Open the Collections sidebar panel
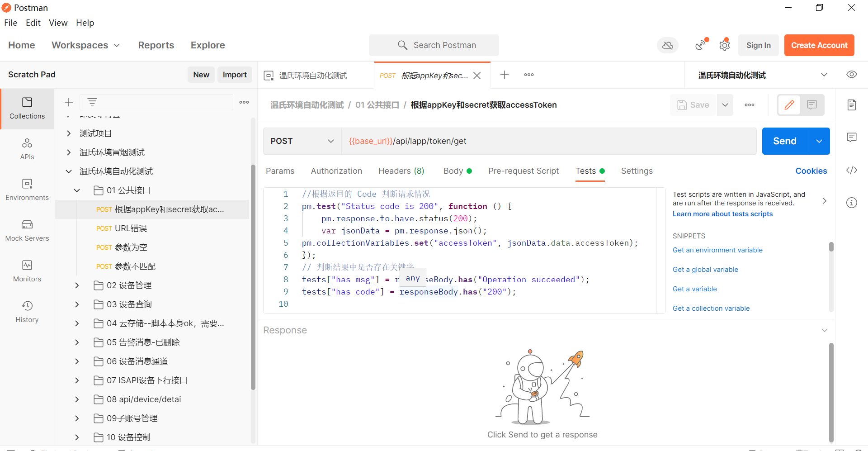868x451 pixels. coord(27,109)
